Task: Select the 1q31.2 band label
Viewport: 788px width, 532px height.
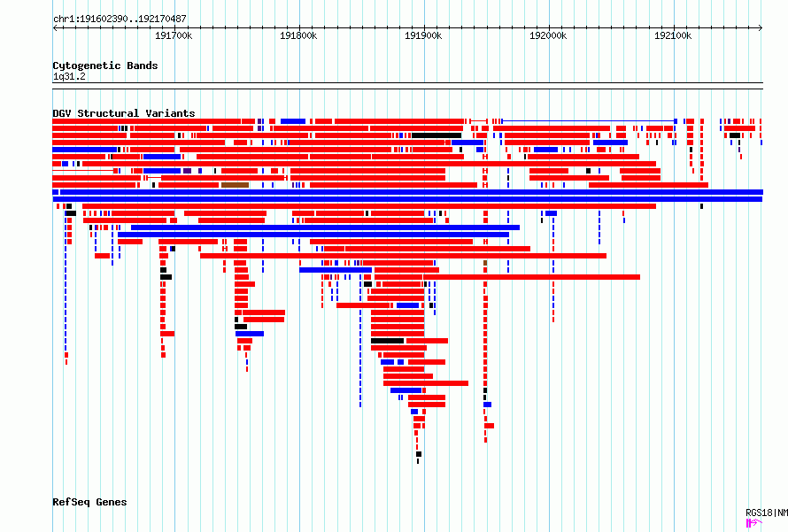Action: coord(69,76)
